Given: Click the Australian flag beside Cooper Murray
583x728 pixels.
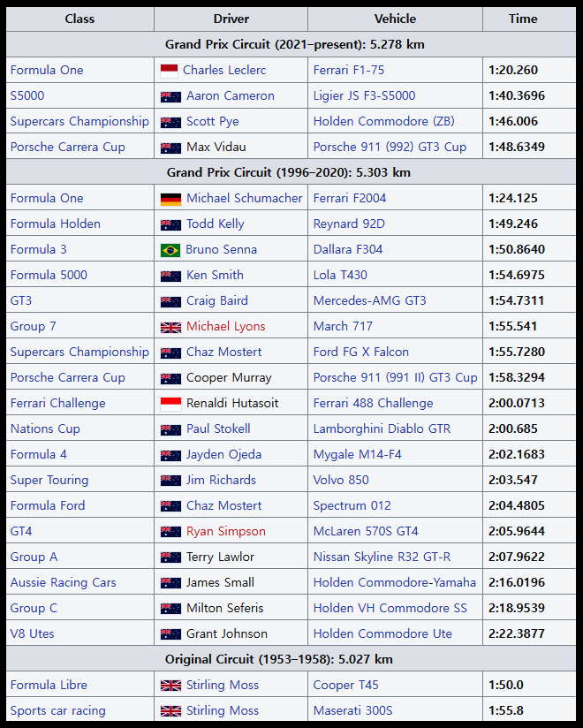Looking at the screenshot, I should pyautogui.click(x=170, y=378).
